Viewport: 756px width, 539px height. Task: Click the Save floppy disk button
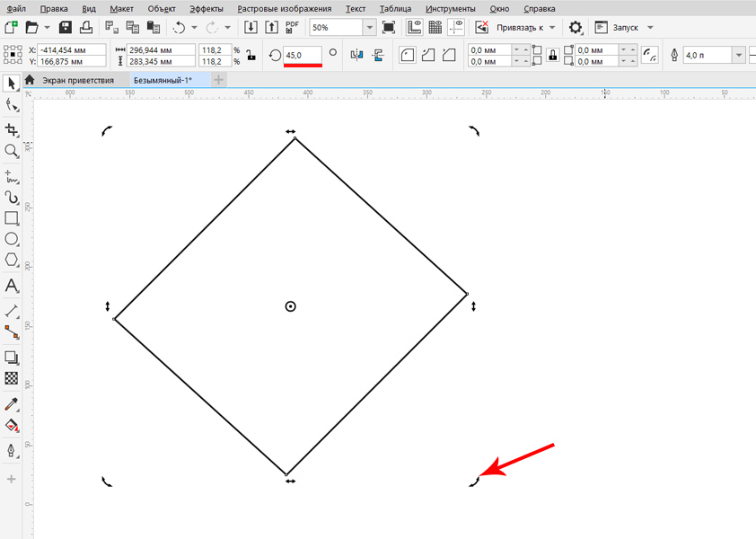pos(66,28)
